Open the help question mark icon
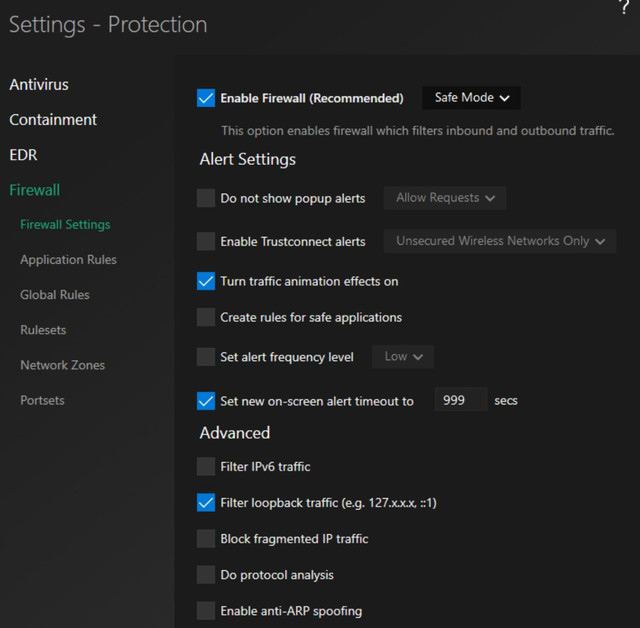Viewport: 640px width, 628px height. tap(624, 7)
